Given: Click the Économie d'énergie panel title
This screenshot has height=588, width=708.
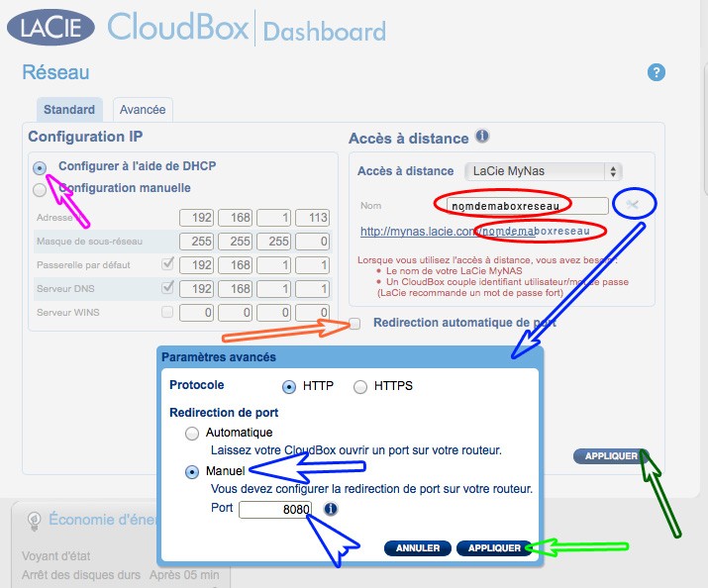Looking at the screenshot, I should 103,519.
